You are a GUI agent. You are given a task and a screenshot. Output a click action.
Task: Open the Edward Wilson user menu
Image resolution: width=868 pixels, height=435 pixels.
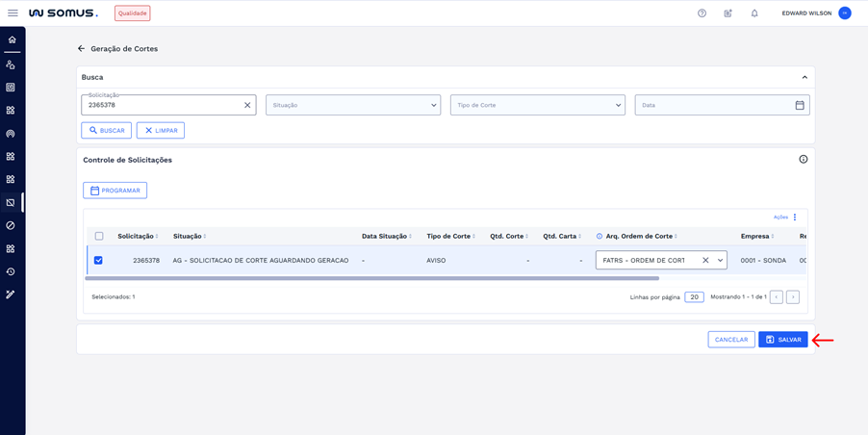point(844,13)
